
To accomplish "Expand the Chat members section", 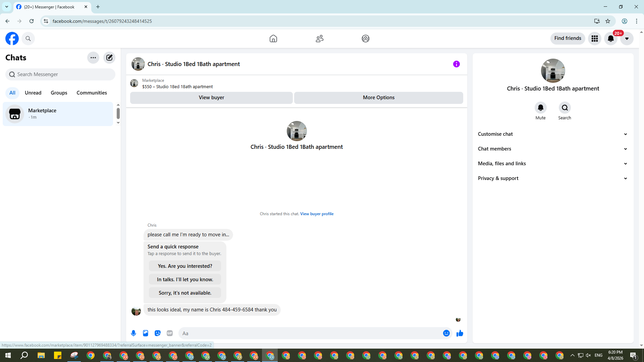I will point(552,149).
